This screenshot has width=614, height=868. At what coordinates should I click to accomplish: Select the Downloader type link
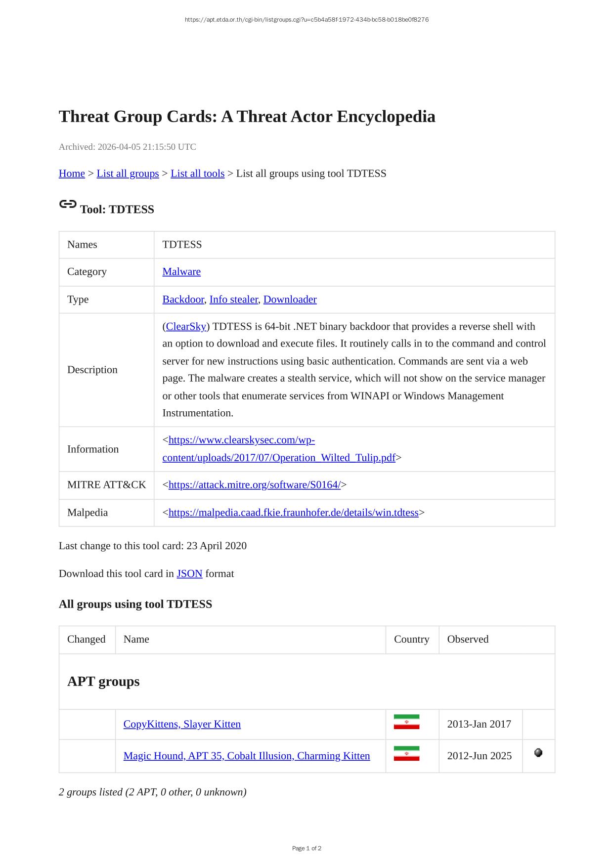(290, 300)
